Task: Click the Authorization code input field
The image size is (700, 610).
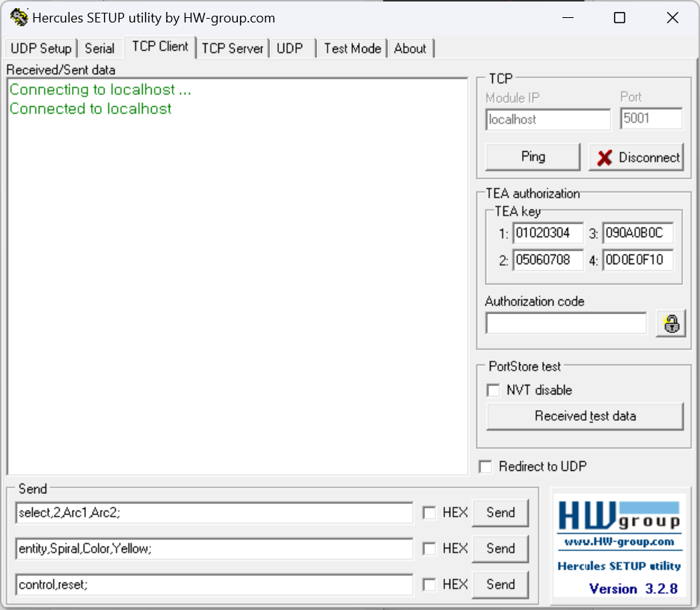Action: click(x=566, y=323)
